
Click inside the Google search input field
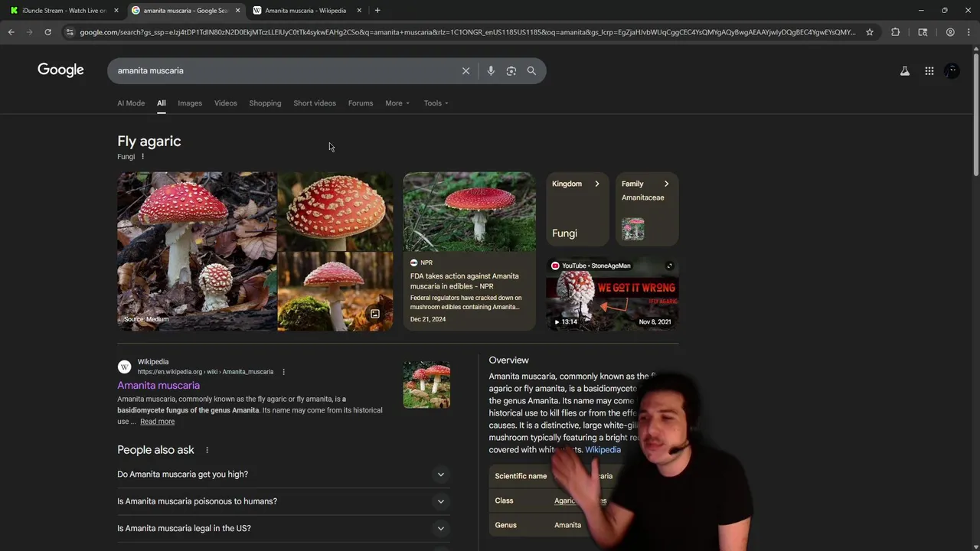tap(283, 70)
